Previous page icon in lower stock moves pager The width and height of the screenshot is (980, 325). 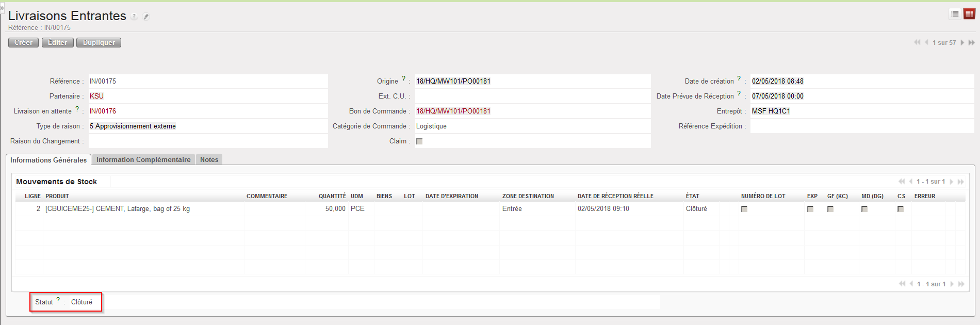tap(911, 284)
